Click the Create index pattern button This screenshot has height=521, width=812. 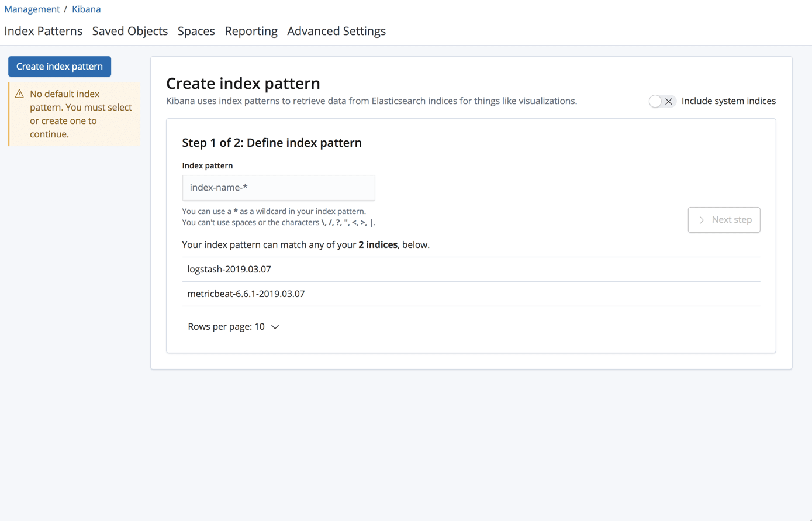pyautogui.click(x=60, y=67)
